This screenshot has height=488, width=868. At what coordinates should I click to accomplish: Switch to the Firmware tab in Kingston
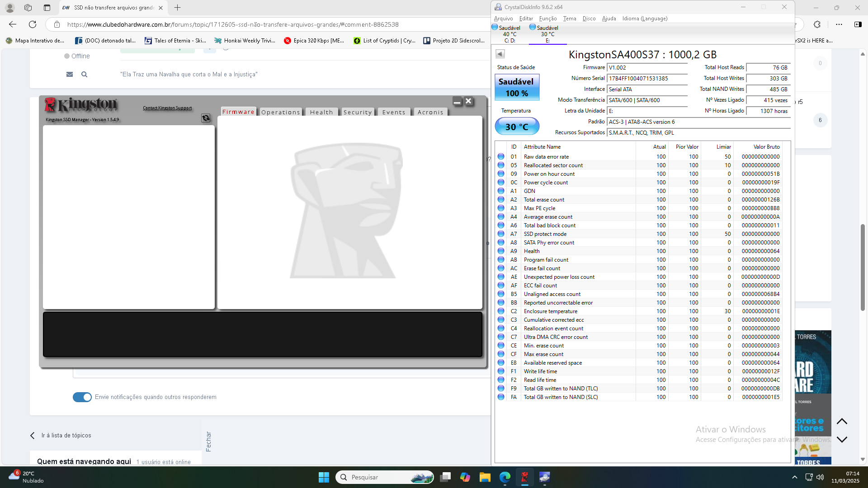[238, 112]
